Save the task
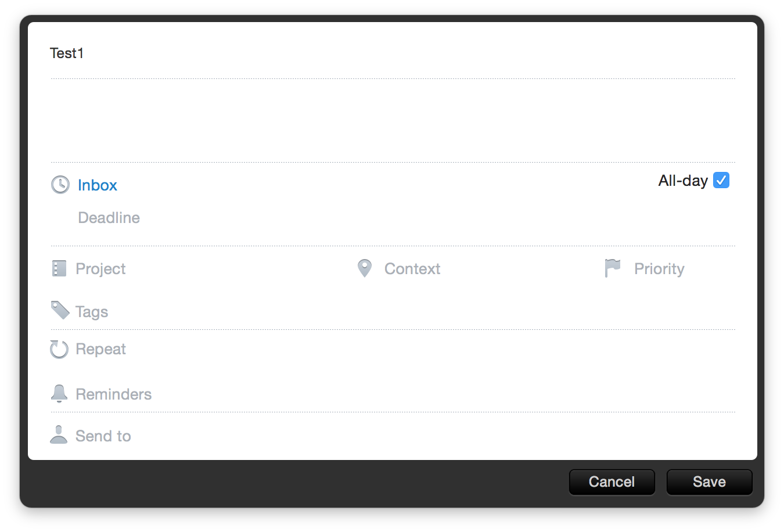Viewport: 784px width, 532px height. [x=710, y=482]
